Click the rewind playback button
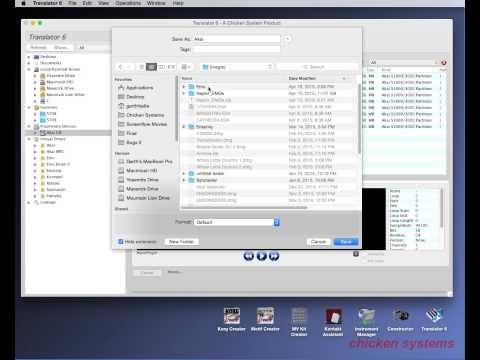 pyautogui.click(x=249, y=256)
